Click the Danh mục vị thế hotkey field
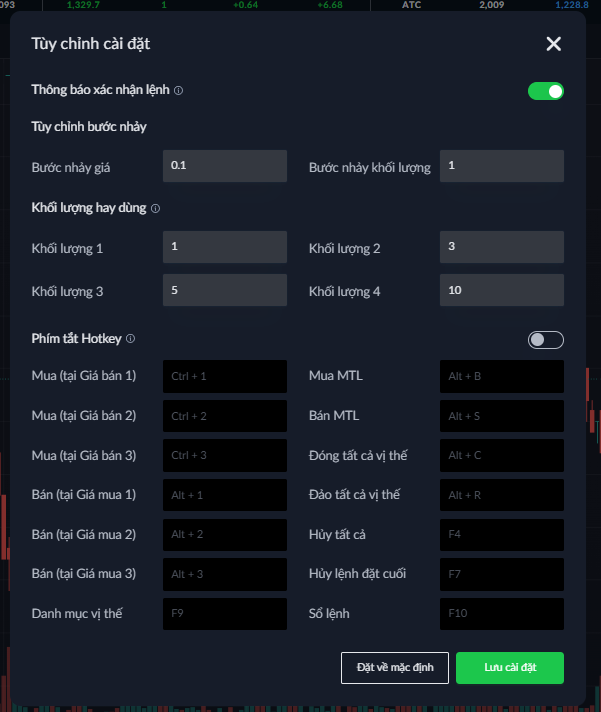The image size is (601, 712). pos(224,613)
